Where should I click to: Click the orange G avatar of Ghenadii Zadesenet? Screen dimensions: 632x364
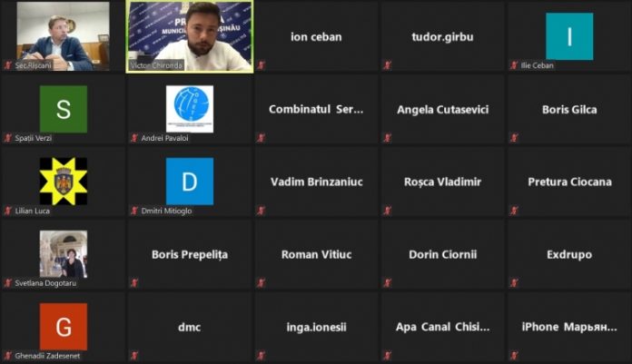point(64,327)
